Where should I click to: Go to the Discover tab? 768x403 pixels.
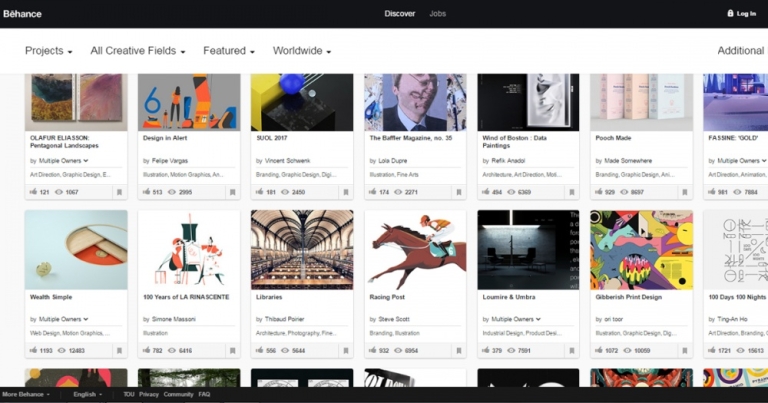click(x=400, y=14)
